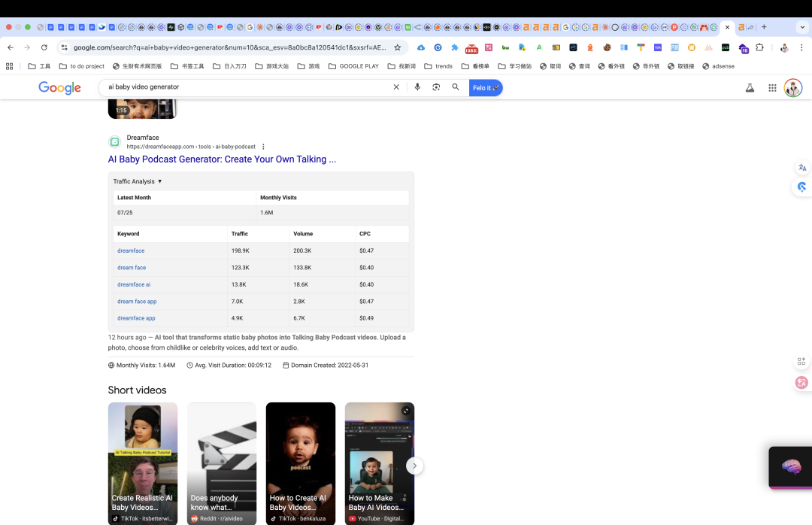Screen dimensions: 812x525
Task: Close the current browser tab
Action: (x=727, y=27)
